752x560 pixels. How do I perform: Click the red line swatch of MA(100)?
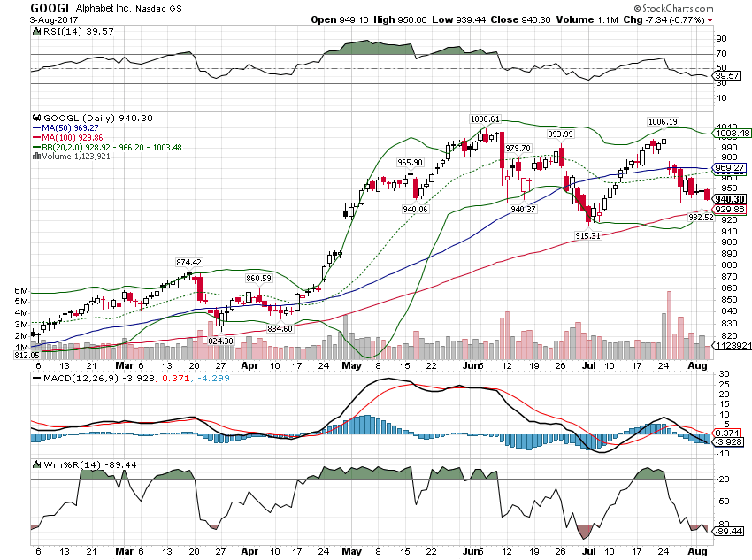(36, 138)
